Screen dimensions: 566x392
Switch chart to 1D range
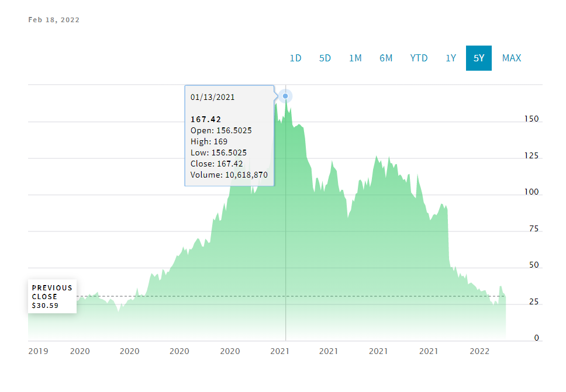click(x=295, y=58)
